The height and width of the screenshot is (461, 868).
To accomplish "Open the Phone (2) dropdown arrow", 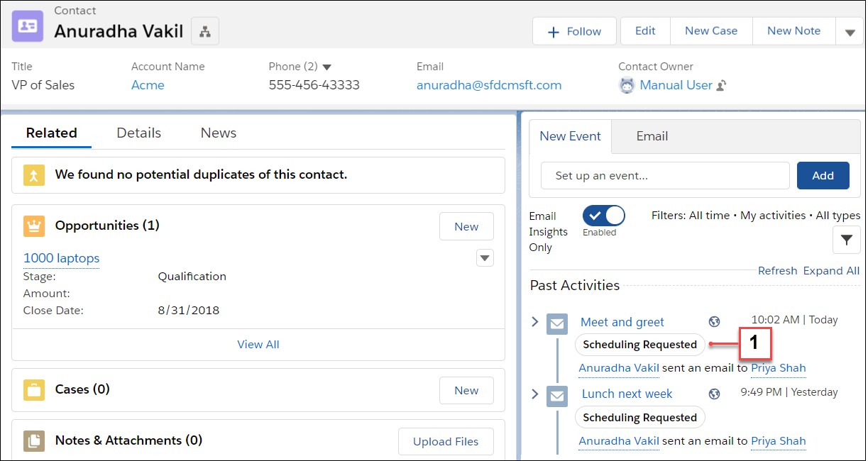I will [327, 67].
